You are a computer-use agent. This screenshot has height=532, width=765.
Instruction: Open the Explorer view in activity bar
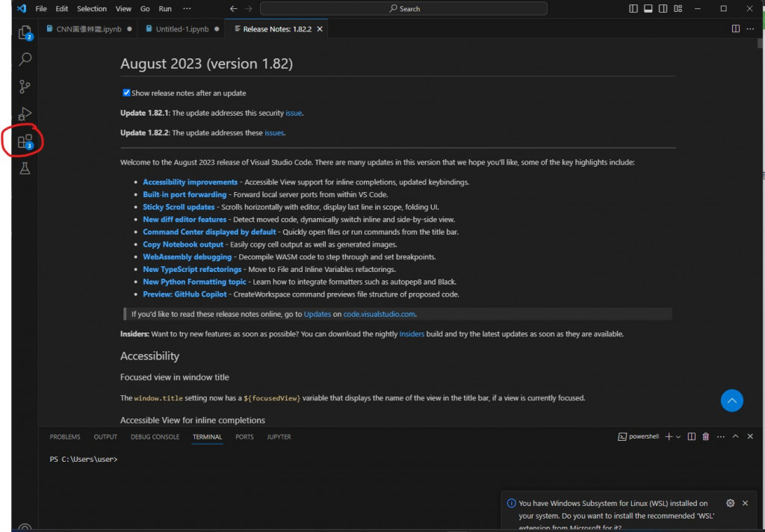[25, 32]
